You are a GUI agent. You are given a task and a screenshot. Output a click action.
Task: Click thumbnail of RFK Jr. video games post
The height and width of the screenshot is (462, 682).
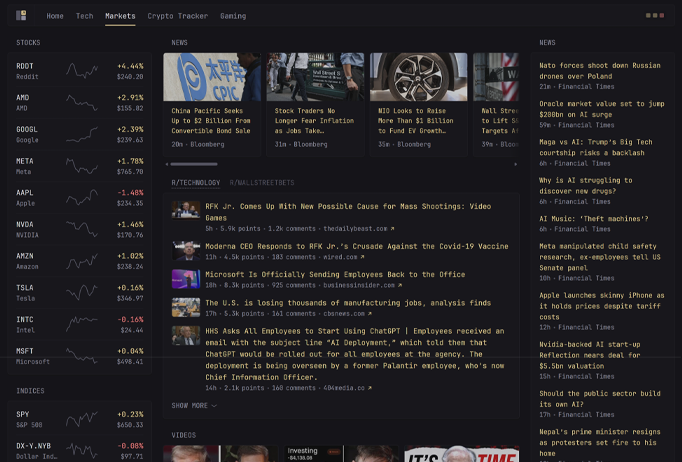pyautogui.click(x=186, y=210)
